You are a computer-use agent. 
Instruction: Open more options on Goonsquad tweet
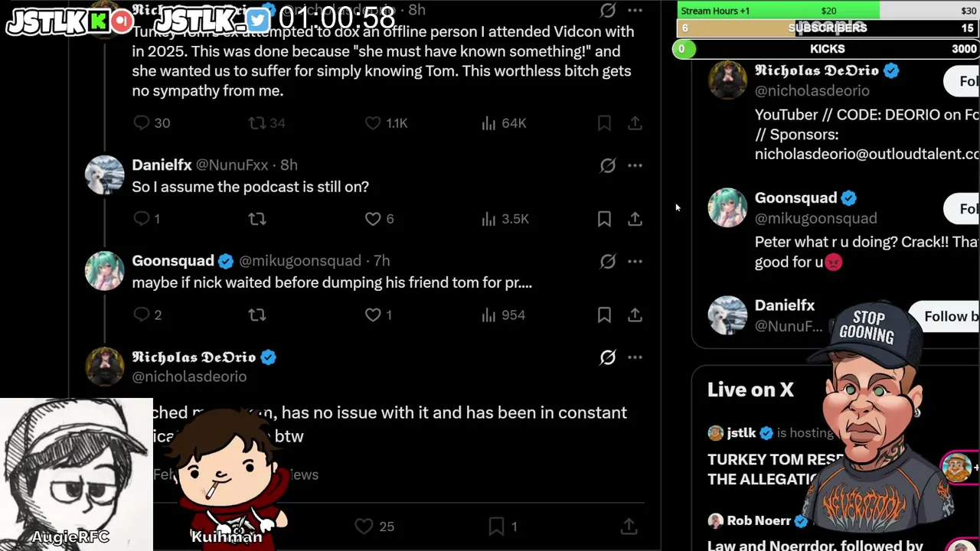[635, 261]
